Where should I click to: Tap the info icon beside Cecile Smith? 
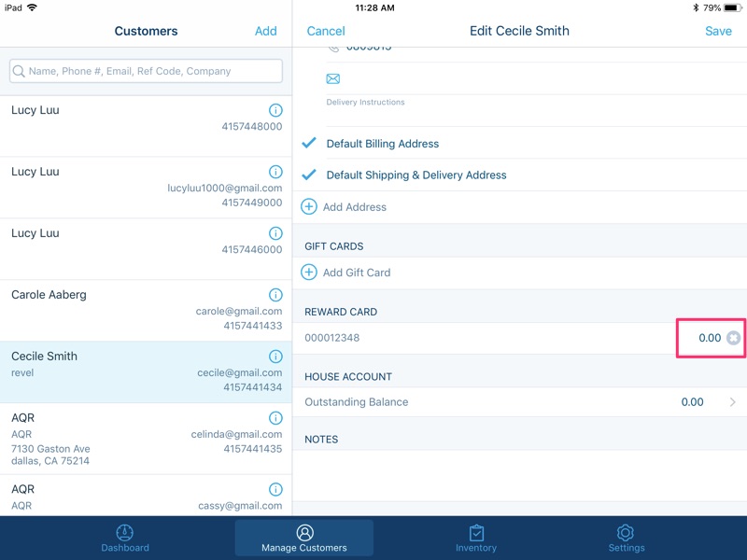click(x=275, y=356)
